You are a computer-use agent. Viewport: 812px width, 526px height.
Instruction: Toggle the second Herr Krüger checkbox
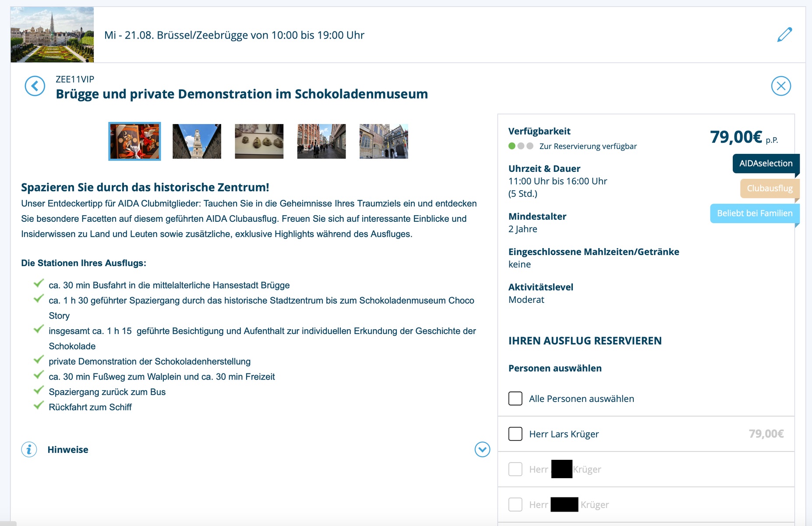[515, 469]
